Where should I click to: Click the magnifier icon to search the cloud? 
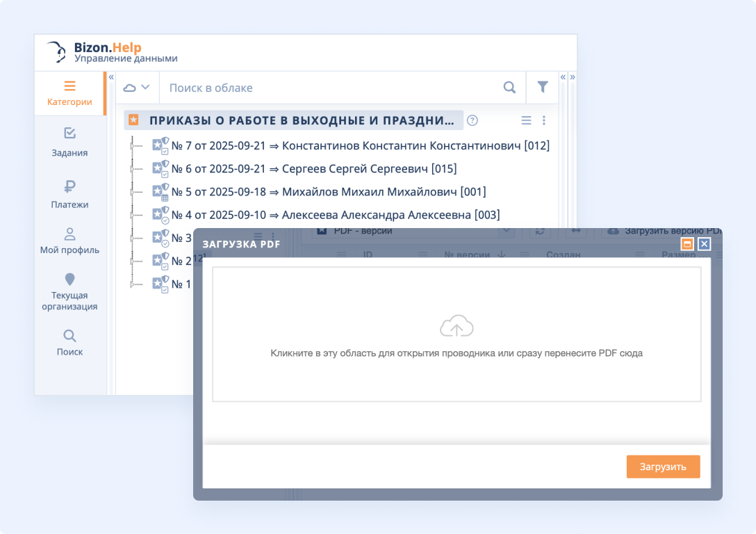[509, 88]
